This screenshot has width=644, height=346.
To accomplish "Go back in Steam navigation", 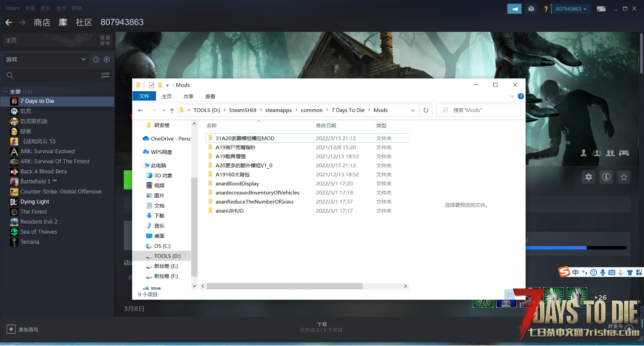I will (x=9, y=22).
